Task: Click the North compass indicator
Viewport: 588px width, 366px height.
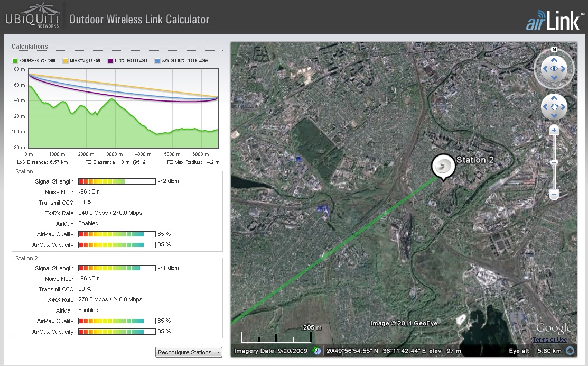Action: pos(554,49)
